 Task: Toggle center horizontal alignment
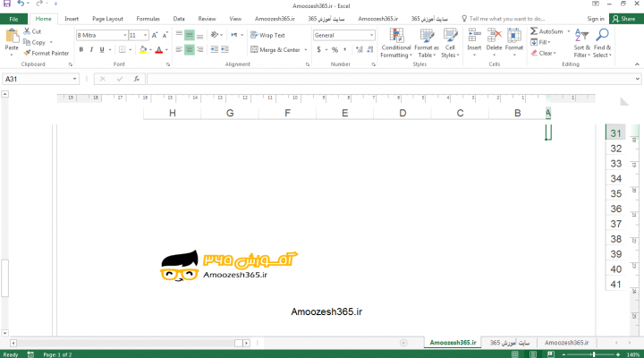190,50
